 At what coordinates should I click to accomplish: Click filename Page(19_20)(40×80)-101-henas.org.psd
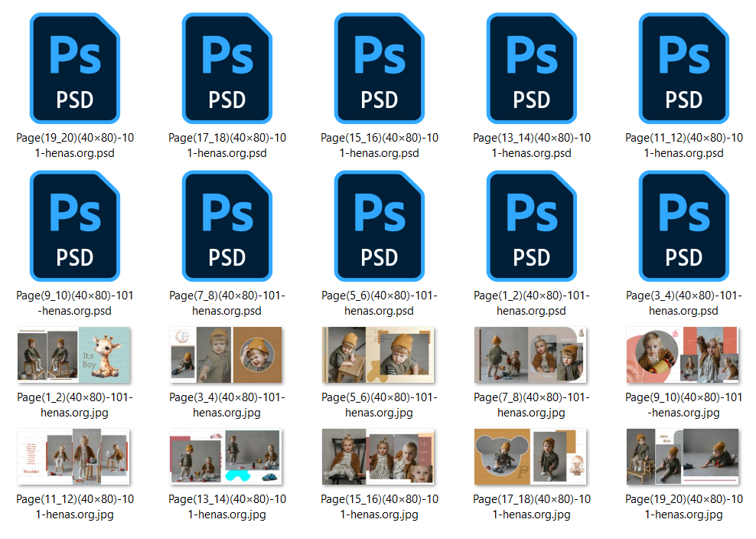(x=75, y=145)
